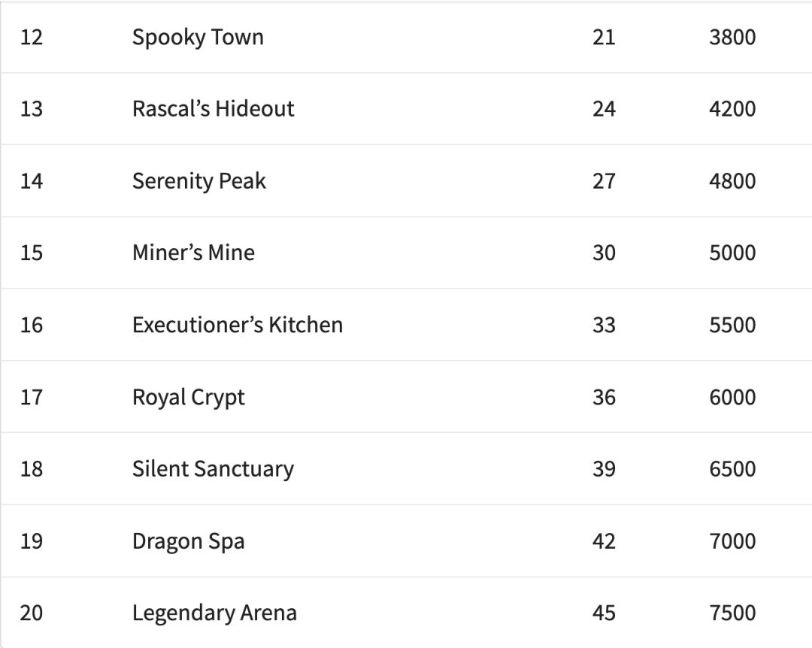The image size is (812, 648).
Task: Click the Spooky Town arena name
Action: click(198, 37)
